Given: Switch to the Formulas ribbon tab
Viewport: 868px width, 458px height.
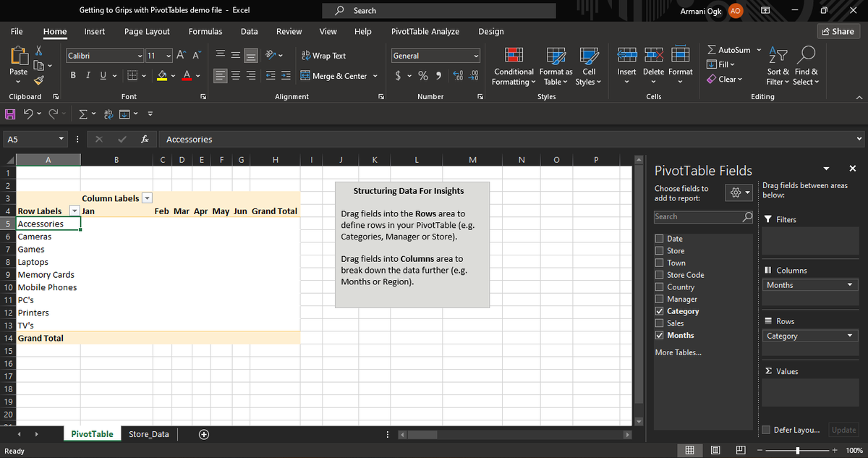Looking at the screenshot, I should (205, 32).
